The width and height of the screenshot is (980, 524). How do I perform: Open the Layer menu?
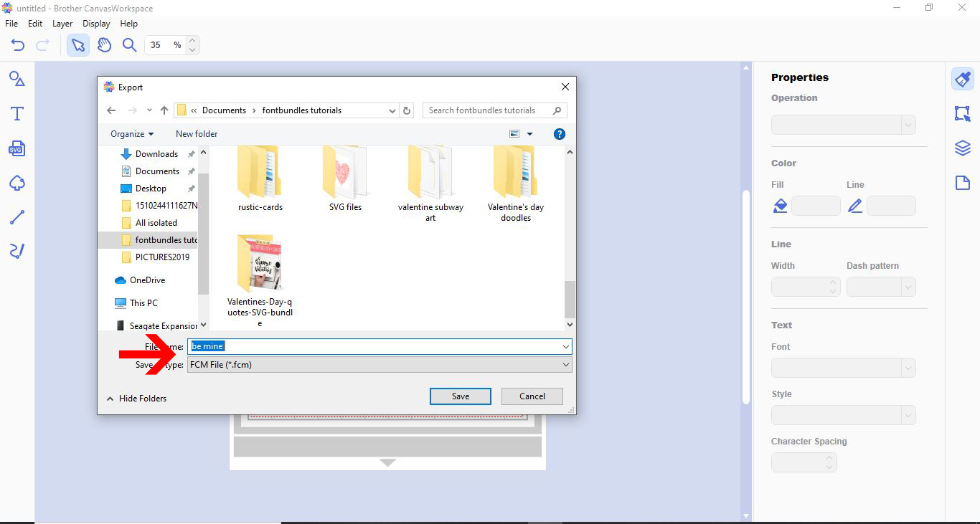pos(62,23)
